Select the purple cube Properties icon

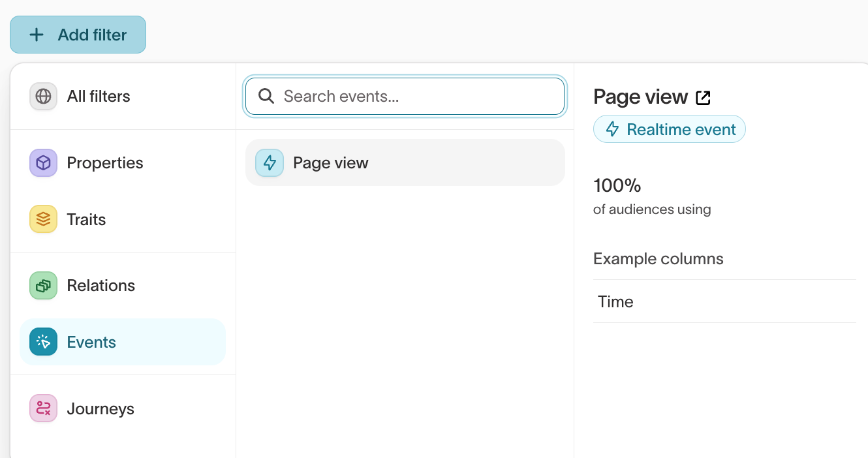tap(42, 162)
